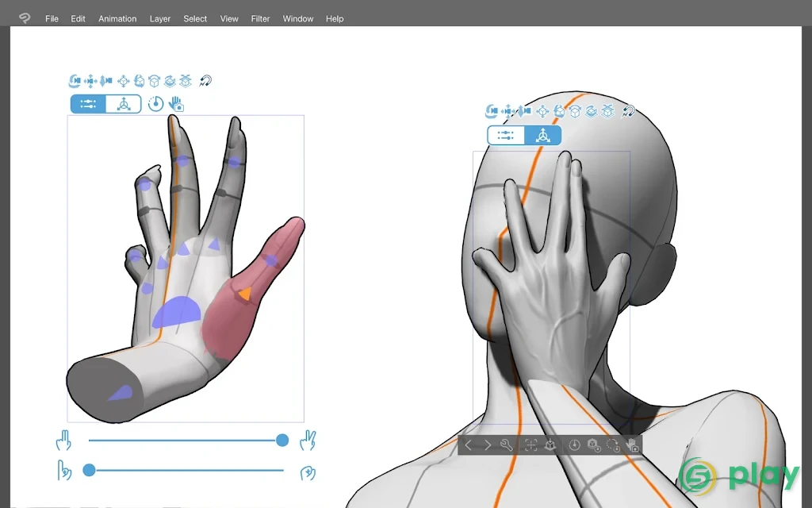Image resolution: width=812 pixels, height=508 pixels.
Task: Zoom camera icon above the head model
Action: 524,111
